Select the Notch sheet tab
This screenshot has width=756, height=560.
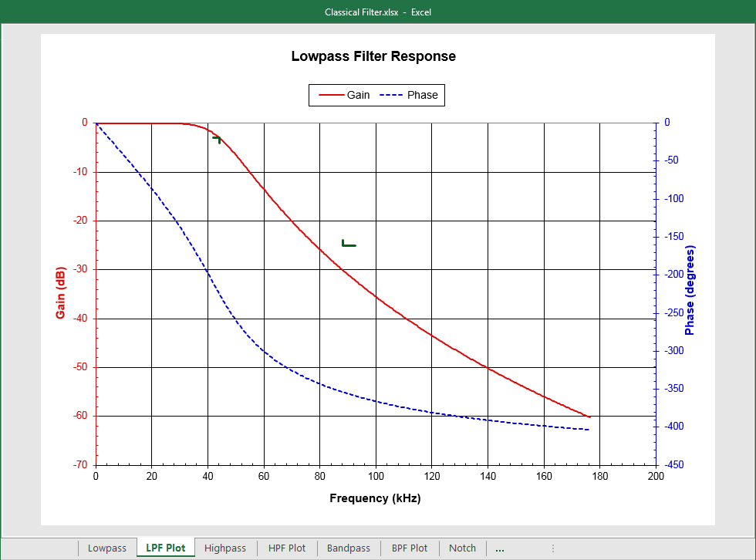click(461, 548)
